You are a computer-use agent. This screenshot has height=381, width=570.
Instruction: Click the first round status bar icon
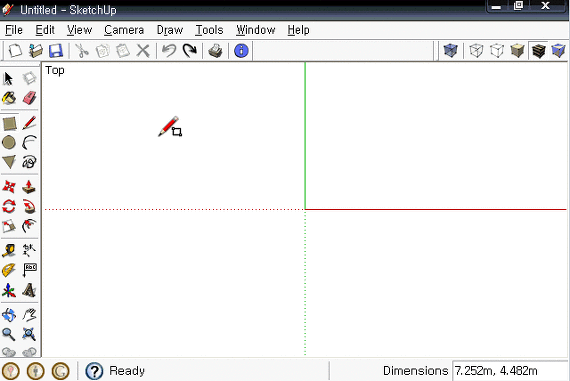tap(11, 371)
